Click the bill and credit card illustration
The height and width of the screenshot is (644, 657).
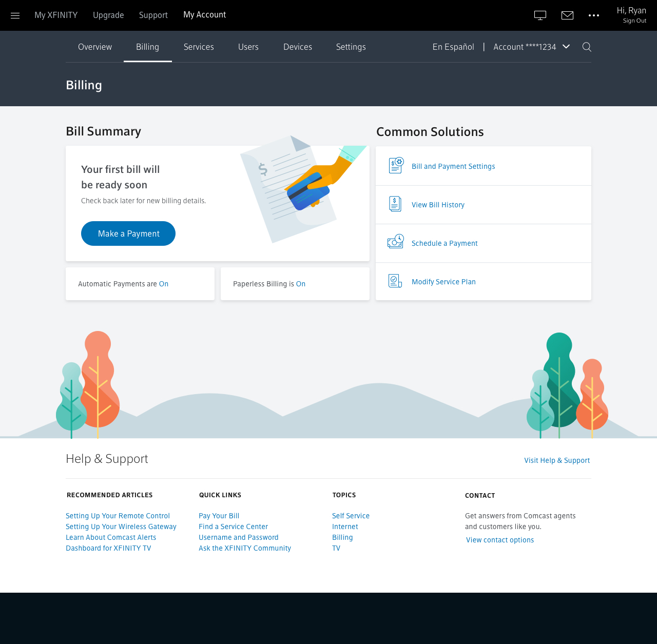(303, 189)
